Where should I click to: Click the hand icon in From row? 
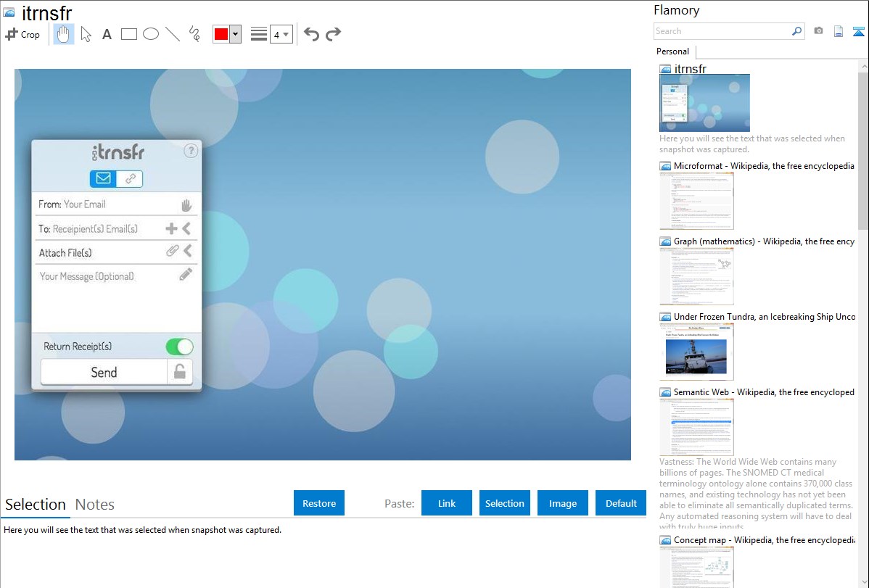[186, 205]
